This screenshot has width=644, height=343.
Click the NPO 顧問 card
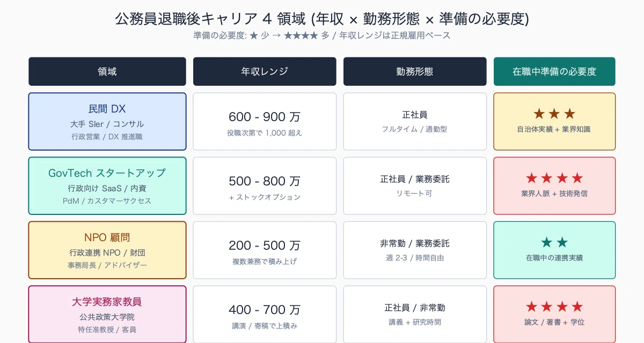(x=107, y=250)
